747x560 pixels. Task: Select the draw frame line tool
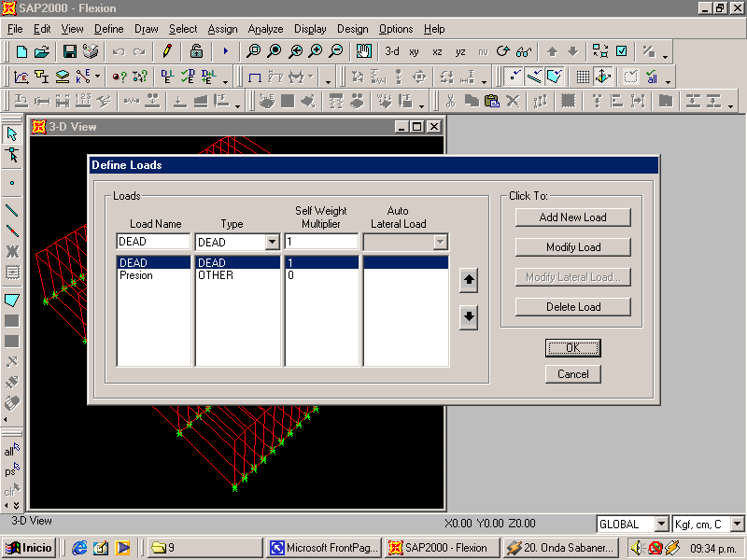click(x=12, y=211)
